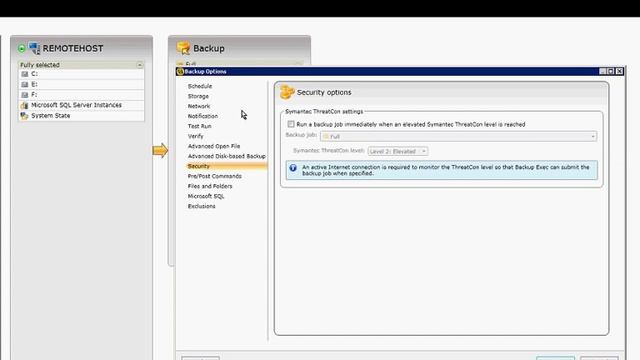Open the Backup job dropdown
The image size is (640, 360).
click(458, 136)
